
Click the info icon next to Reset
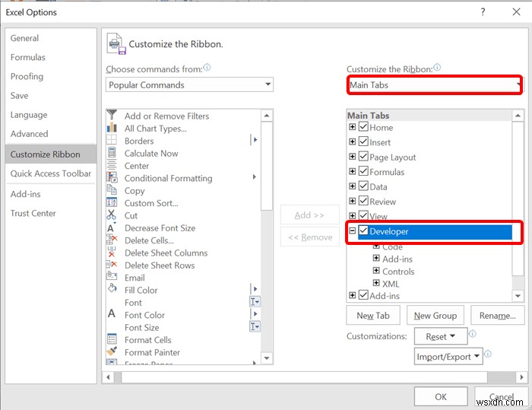click(472, 334)
